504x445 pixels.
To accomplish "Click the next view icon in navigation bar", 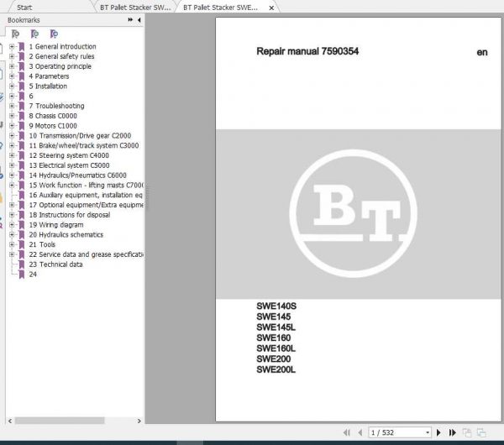I will click(x=481, y=432).
